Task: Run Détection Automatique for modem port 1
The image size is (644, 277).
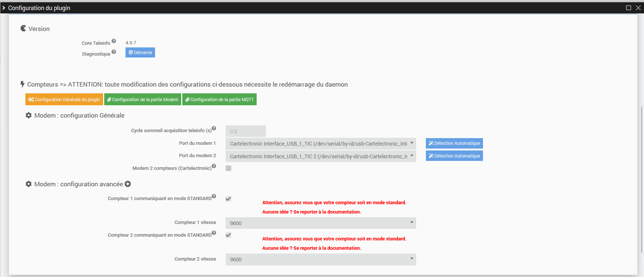Action: pos(454,143)
